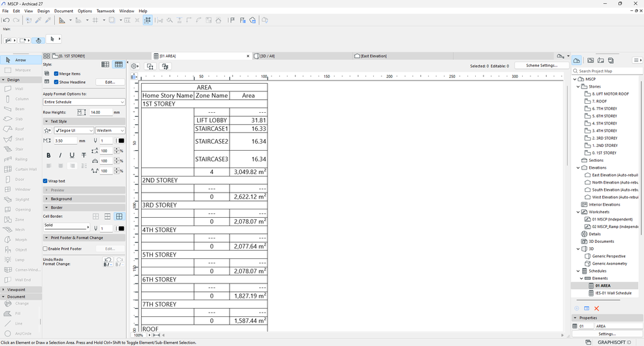Choose the all-borders cell border option
Image resolution: width=644 pixels, height=346 pixels.
point(119,216)
